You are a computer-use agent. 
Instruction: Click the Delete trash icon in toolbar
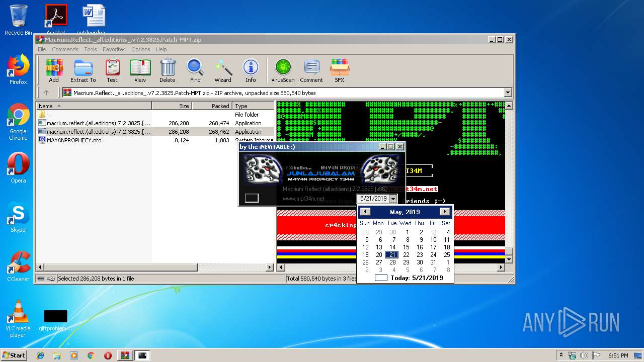[168, 71]
